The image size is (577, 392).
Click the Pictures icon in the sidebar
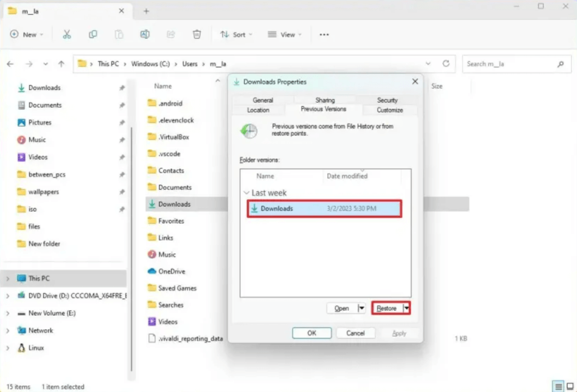point(21,122)
